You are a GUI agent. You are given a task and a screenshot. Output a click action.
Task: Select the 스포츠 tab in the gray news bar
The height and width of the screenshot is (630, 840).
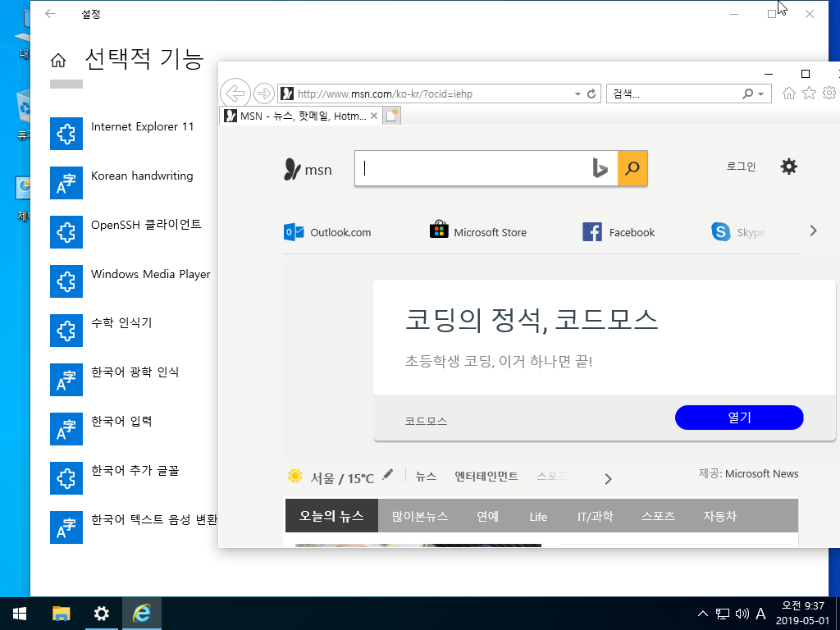[x=659, y=516]
